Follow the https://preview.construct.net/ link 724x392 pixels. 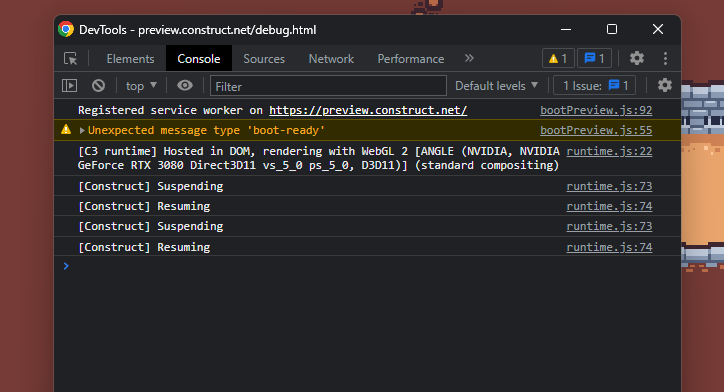click(x=368, y=110)
